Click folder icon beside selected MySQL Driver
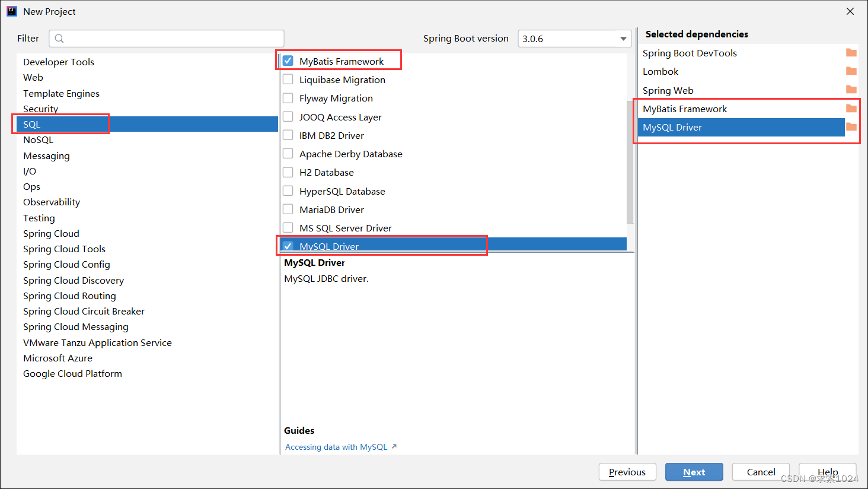This screenshot has width=868, height=489. (851, 127)
